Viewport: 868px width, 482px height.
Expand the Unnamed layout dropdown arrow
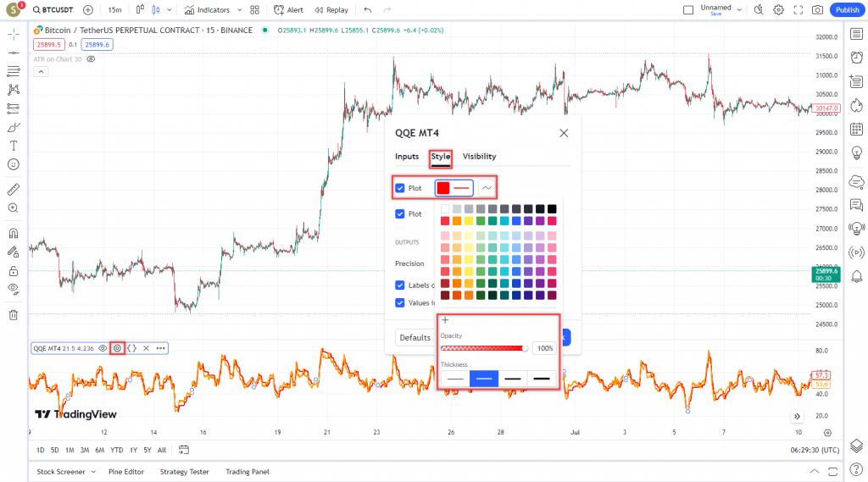click(x=739, y=10)
